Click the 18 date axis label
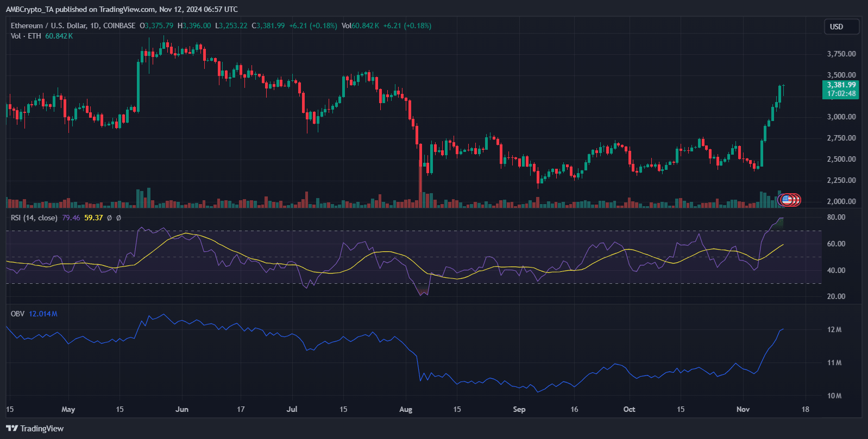The height and width of the screenshot is (439, 868). (x=806, y=409)
